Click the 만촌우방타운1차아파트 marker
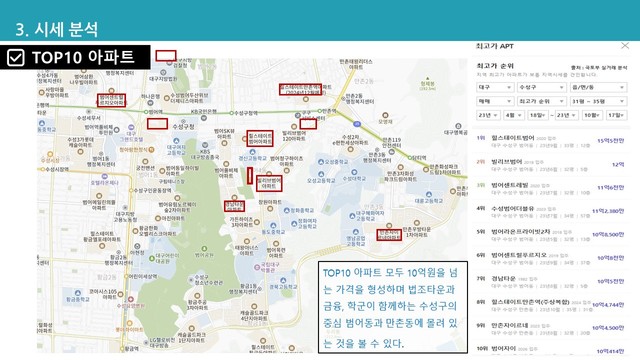 [416, 223]
